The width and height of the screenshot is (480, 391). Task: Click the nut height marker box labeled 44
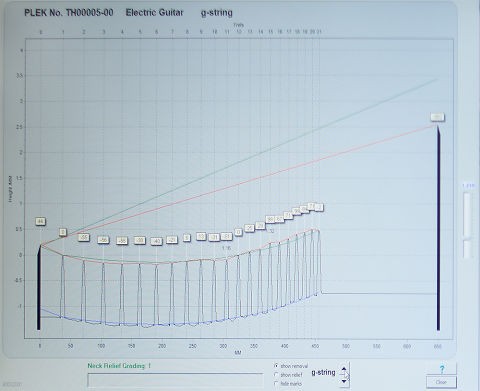pyautogui.click(x=40, y=222)
